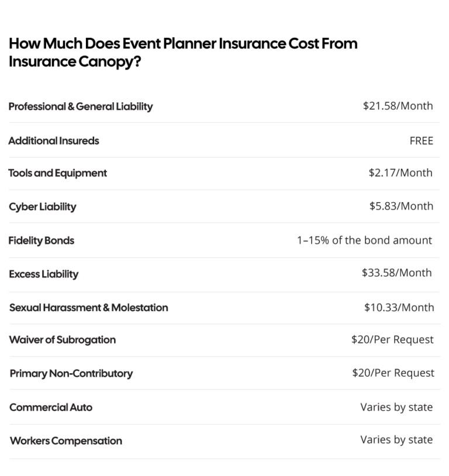Click the $10.33/Month price
The height and width of the screenshot is (476, 449).
coord(399,307)
